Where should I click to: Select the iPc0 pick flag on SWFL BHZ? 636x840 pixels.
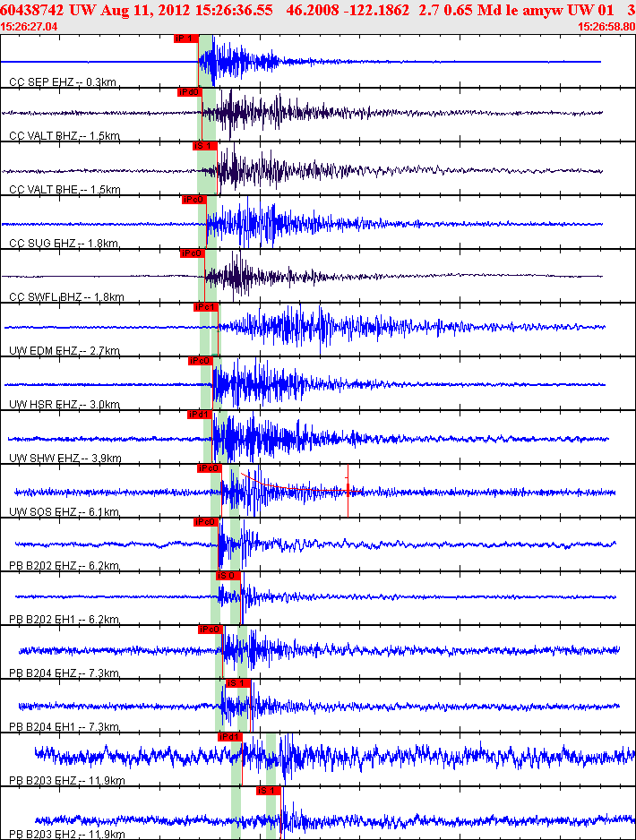coord(193,253)
